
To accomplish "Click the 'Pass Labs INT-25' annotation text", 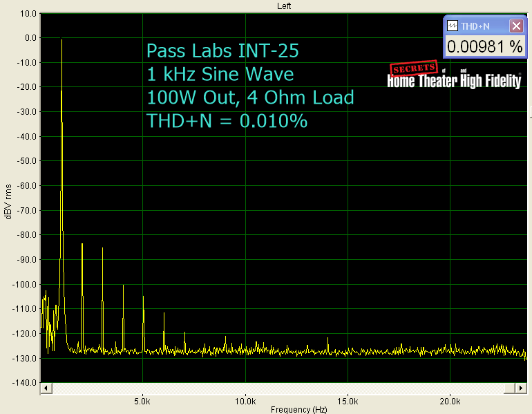I will (x=222, y=51).
